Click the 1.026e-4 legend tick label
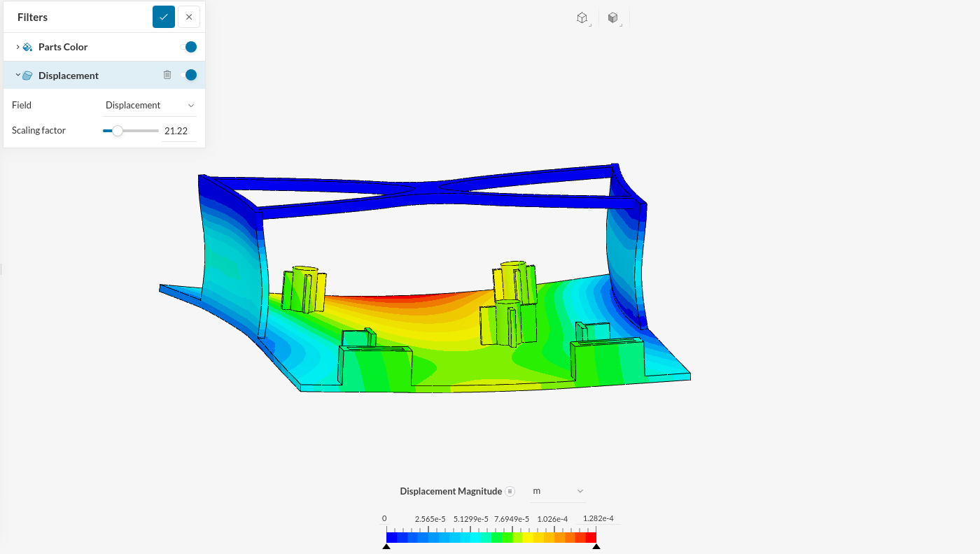This screenshot has width=980, height=554. coord(552,519)
